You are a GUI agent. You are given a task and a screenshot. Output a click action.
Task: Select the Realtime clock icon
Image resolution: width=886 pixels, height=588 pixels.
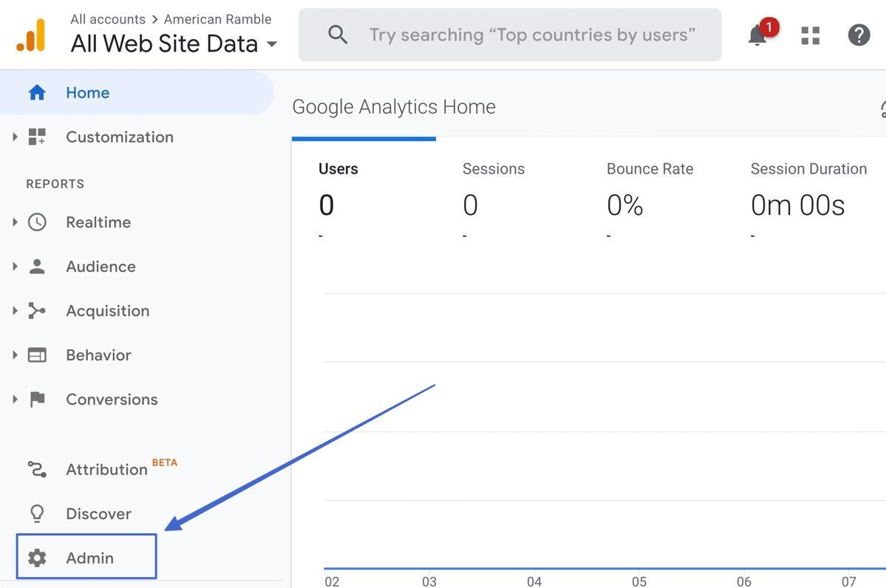point(37,222)
